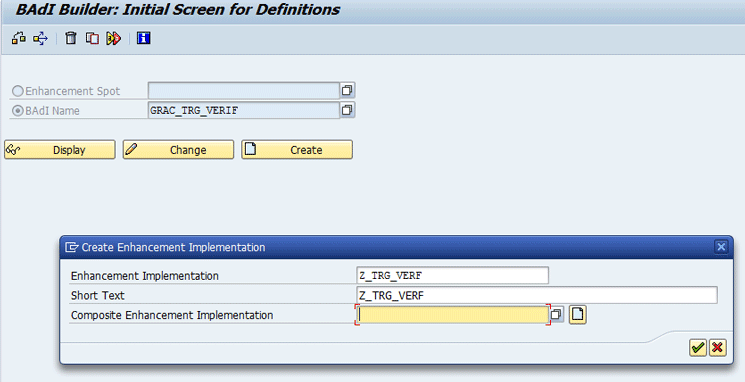Select the Enhancement Spot radio button

click(18, 91)
